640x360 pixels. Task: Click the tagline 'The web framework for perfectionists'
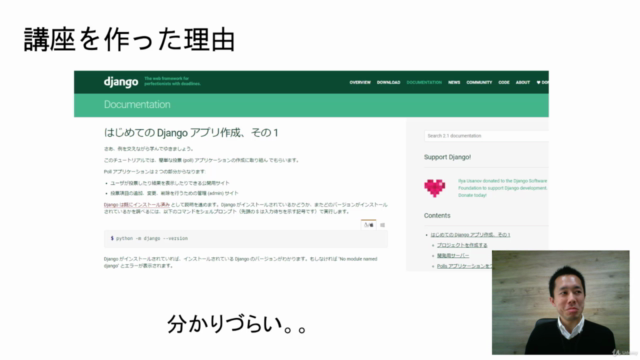pos(172,81)
